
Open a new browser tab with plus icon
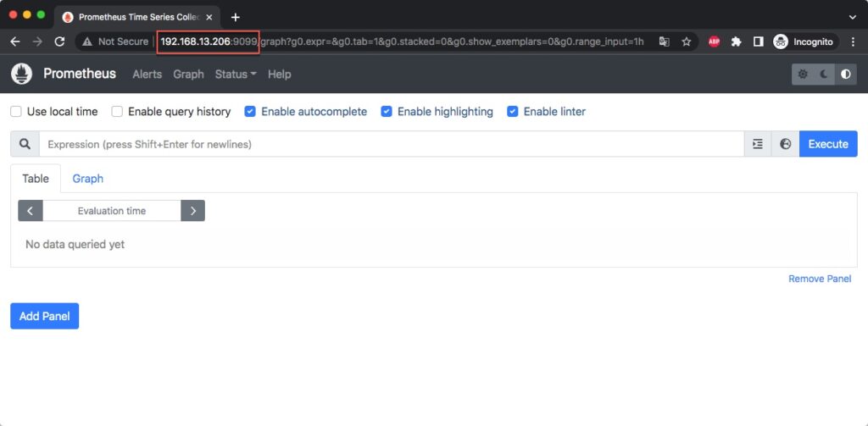click(x=236, y=17)
